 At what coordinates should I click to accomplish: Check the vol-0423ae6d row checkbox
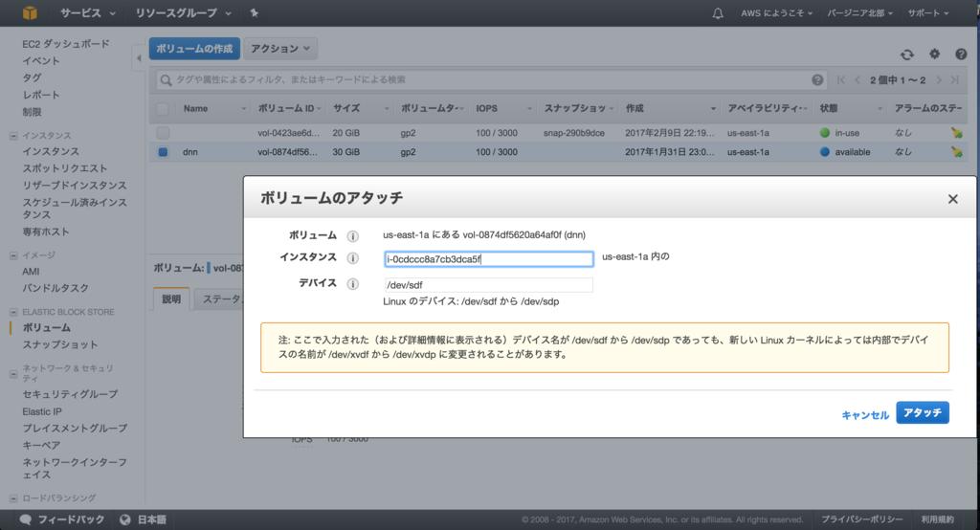[x=163, y=132]
